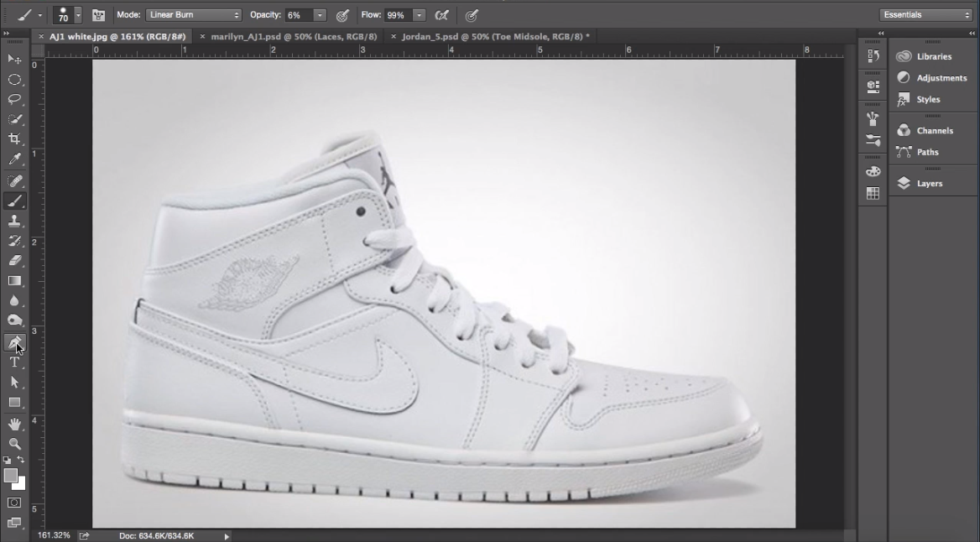The height and width of the screenshot is (542, 980).
Task: Toggle the Brush panel from options bar
Action: [x=98, y=15]
